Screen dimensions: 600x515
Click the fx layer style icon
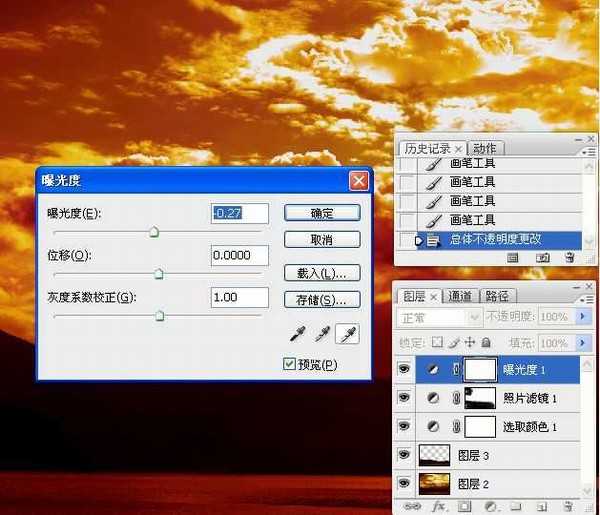437,507
